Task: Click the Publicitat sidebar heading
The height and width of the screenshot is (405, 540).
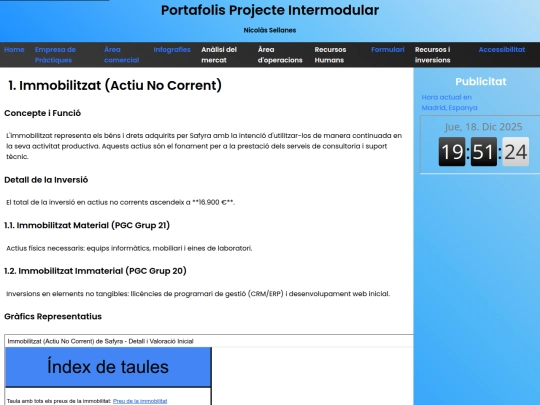Action: (x=481, y=82)
